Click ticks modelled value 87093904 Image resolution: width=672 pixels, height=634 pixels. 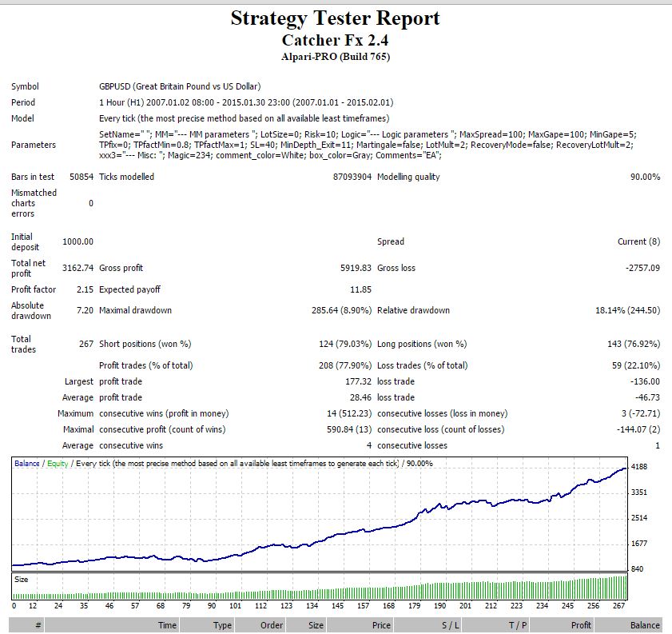click(x=352, y=177)
